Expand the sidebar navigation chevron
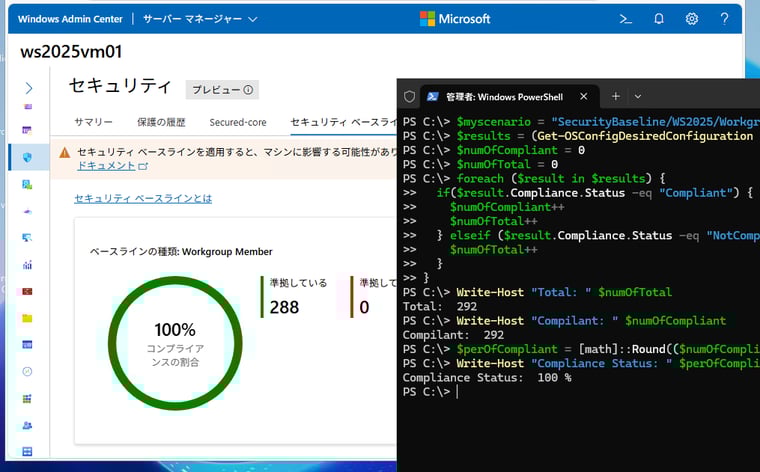The image size is (760, 472). [x=29, y=88]
